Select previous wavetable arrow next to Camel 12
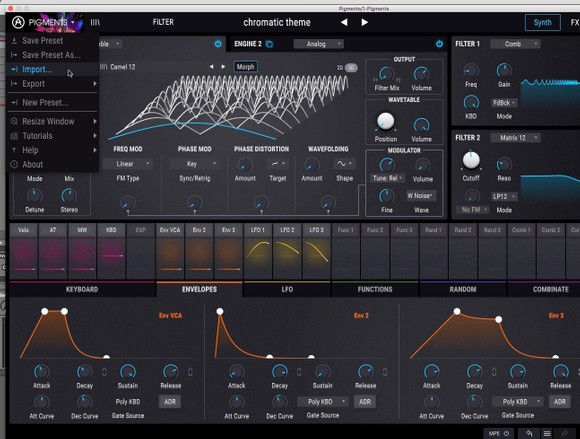The width and height of the screenshot is (580, 439). [x=211, y=67]
